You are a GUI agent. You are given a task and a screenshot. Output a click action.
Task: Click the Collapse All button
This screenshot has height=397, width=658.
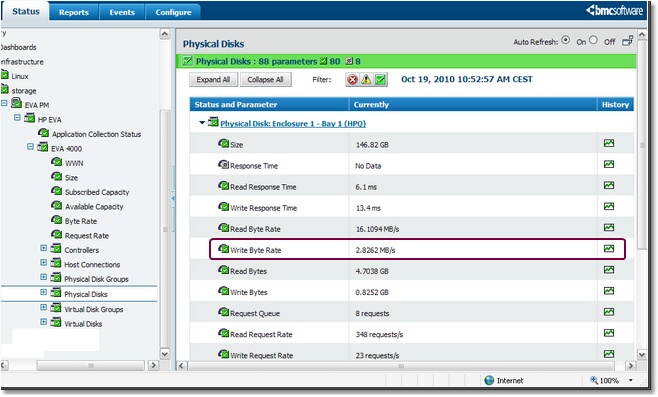265,79
